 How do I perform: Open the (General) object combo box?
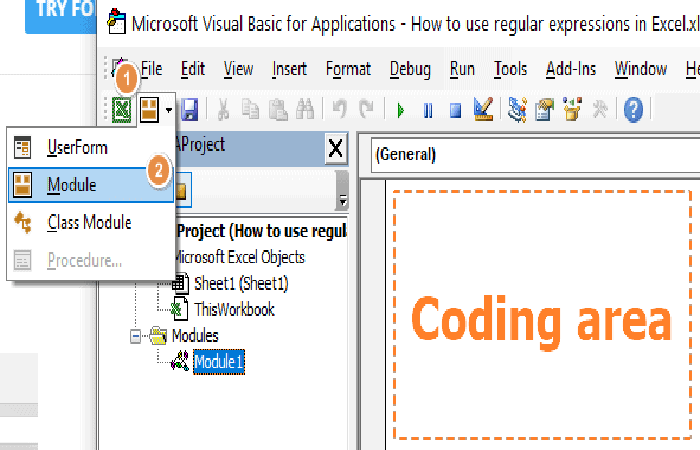(x=535, y=154)
